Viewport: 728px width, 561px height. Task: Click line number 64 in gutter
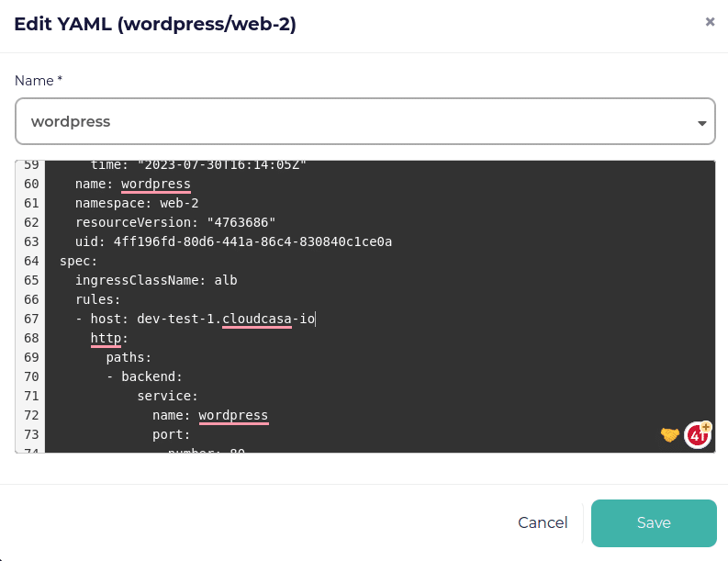tap(31, 261)
